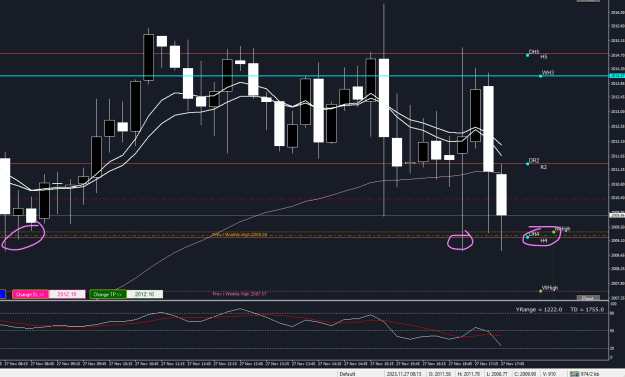Click the orange previous monthly high label
The height and width of the screenshot is (377, 625).
[x=240, y=235]
